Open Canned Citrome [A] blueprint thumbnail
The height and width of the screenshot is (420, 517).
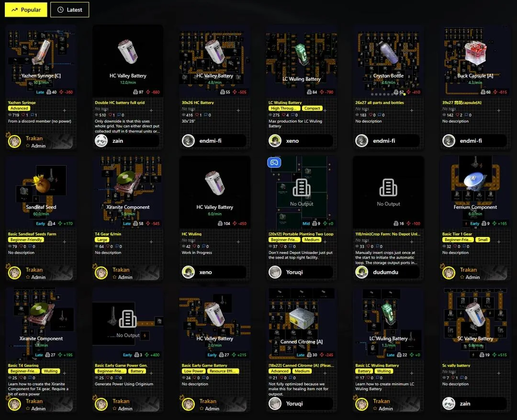click(302, 324)
